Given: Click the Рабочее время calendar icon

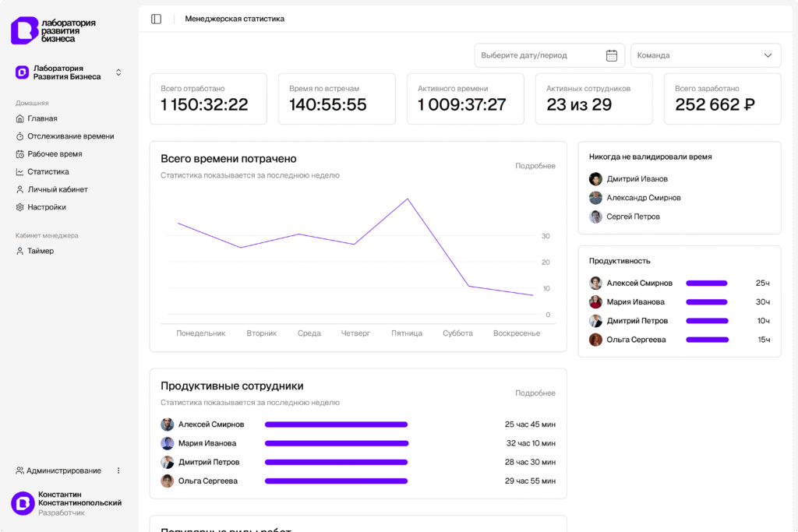Looking at the screenshot, I should [x=20, y=154].
